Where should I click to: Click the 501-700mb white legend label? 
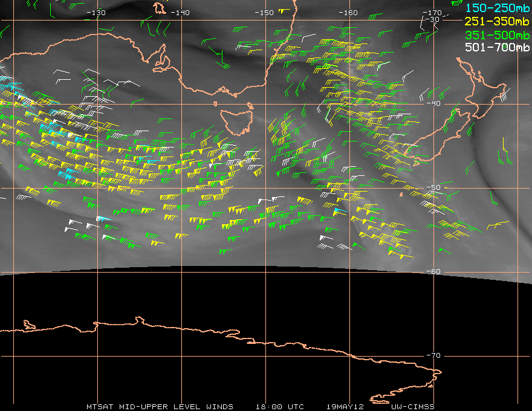point(497,47)
